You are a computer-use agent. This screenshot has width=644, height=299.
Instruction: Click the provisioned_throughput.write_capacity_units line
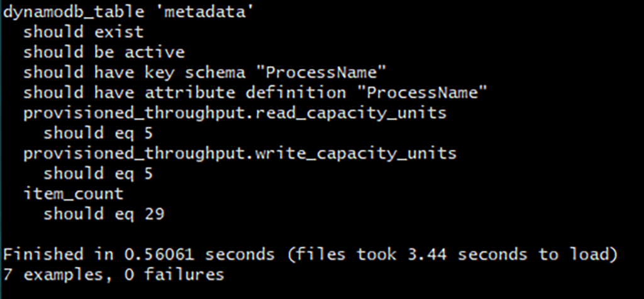coord(240,153)
